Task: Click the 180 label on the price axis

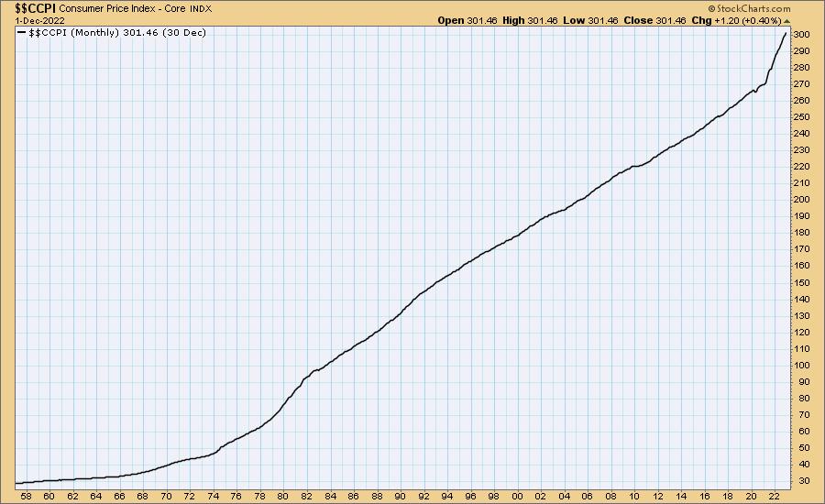Action: 802,233
